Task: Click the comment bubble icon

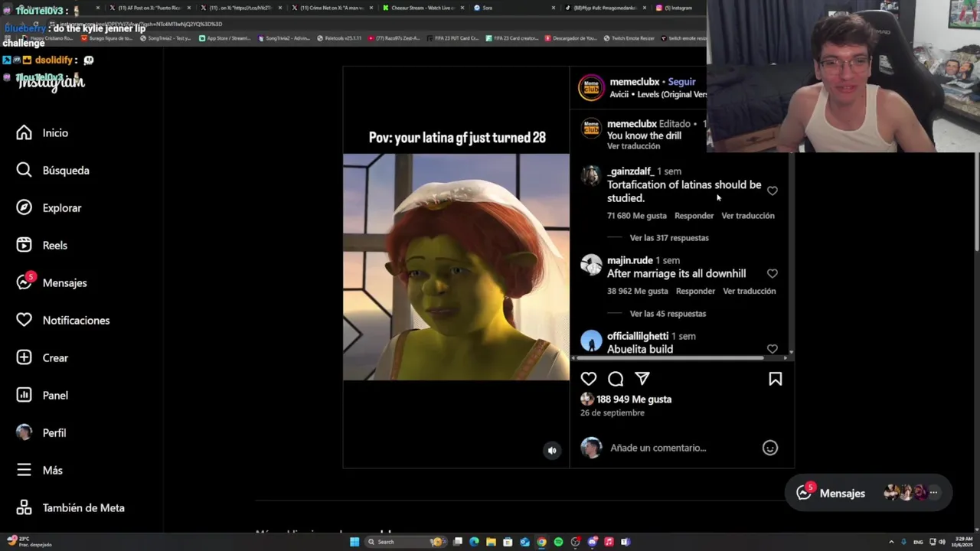Action: 616,379
